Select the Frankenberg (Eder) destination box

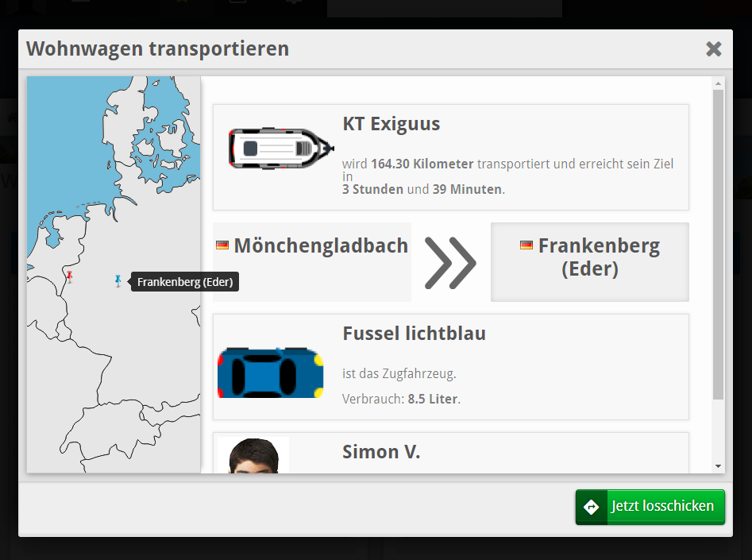[x=589, y=262]
